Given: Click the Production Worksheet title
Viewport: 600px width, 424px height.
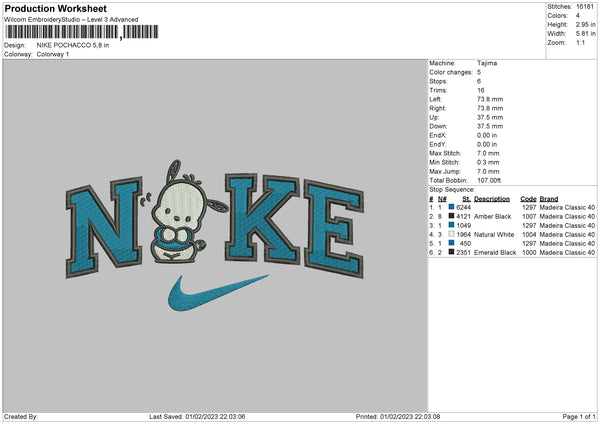Looking at the screenshot, I should (55, 8).
